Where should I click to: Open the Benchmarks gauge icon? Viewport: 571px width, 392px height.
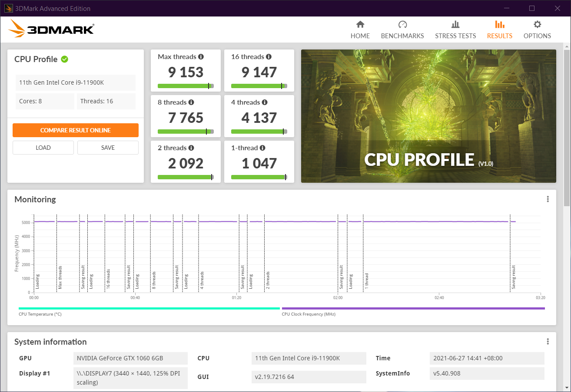point(402,25)
